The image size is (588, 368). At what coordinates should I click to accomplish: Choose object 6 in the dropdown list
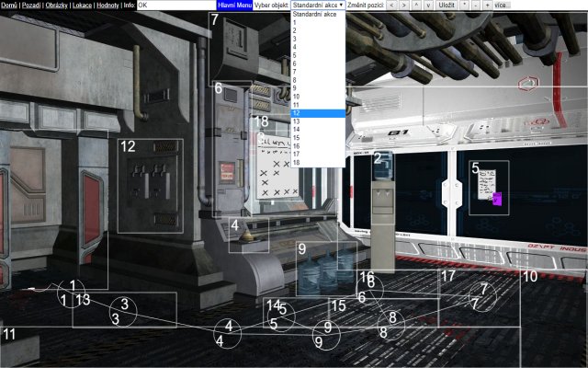pyautogui.click(x=318, y=63)
